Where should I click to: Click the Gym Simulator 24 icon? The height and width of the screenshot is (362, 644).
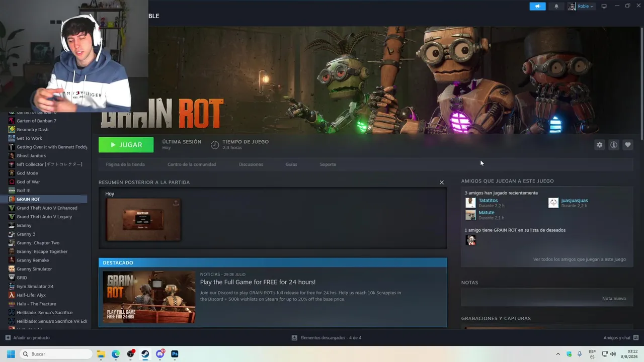[x=12, y=287]
